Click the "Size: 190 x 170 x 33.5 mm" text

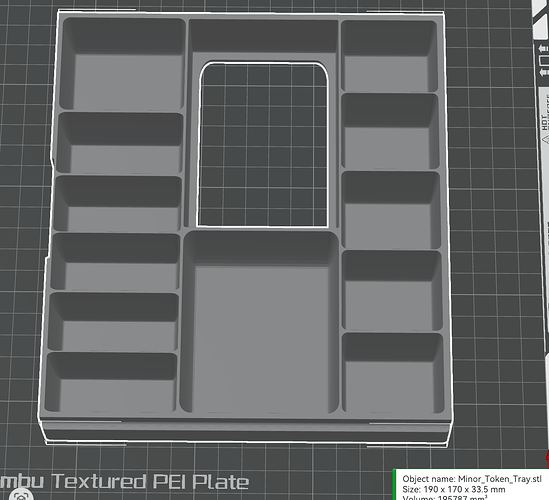pos(454,489)
